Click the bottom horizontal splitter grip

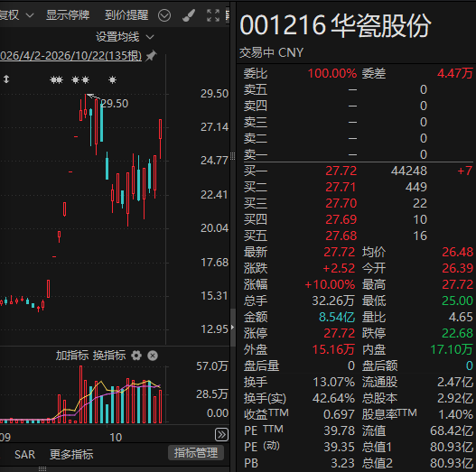point(42,469)
